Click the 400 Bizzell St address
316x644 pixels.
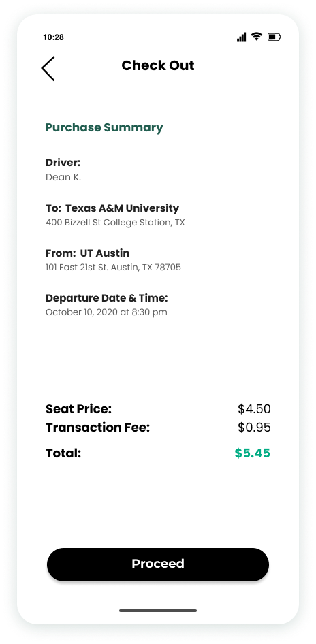click(x=115, y=223)
